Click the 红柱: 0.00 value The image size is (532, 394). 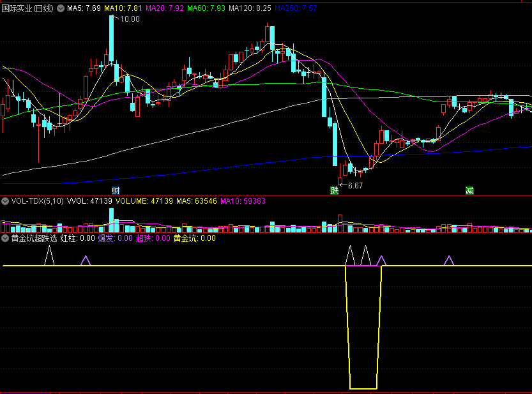pos(78,238)
